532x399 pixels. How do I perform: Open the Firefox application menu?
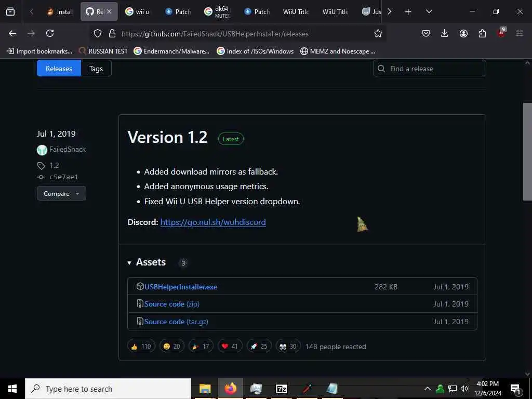520,33
